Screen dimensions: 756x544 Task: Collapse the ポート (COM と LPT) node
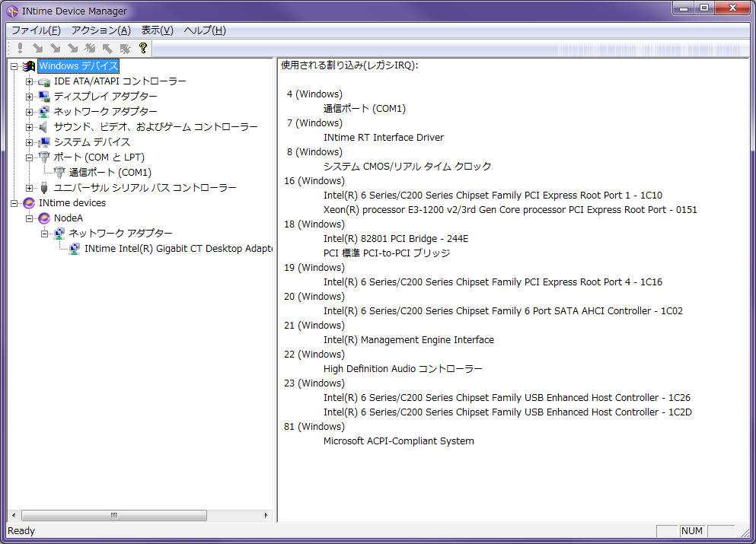30,157
